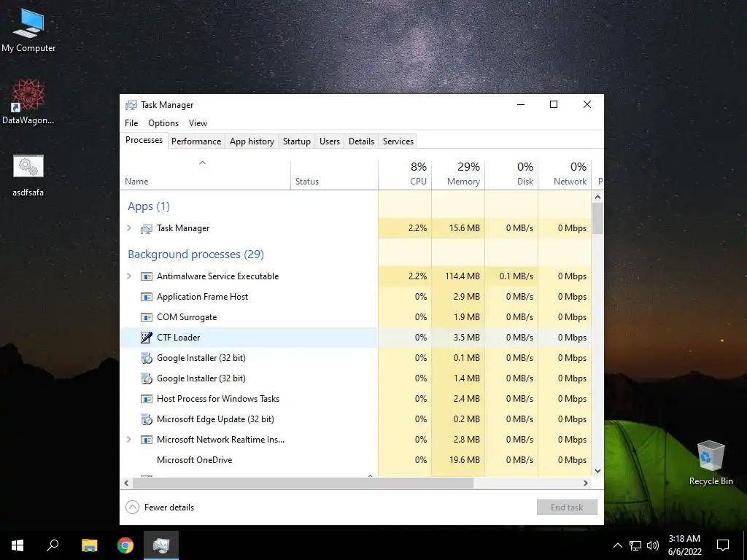Open the 3:18 AM clock in tray
747x560 pixels.
(x=684, y=545)
